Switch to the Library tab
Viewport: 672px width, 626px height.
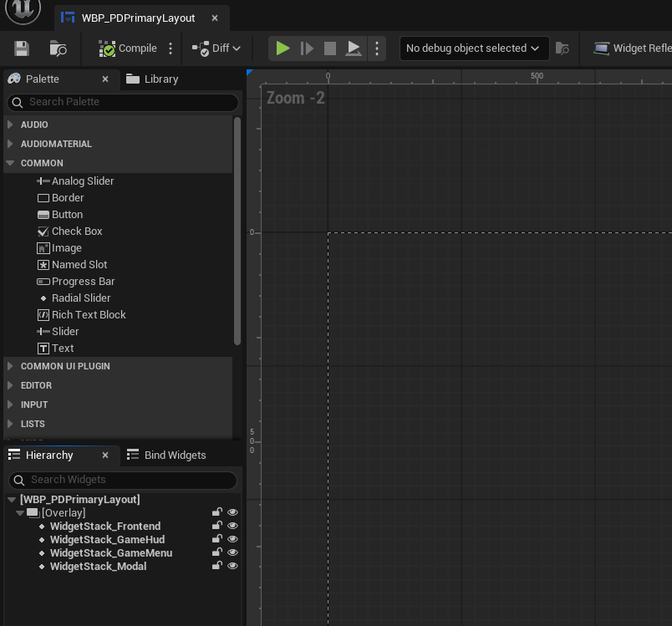[152, 79]
